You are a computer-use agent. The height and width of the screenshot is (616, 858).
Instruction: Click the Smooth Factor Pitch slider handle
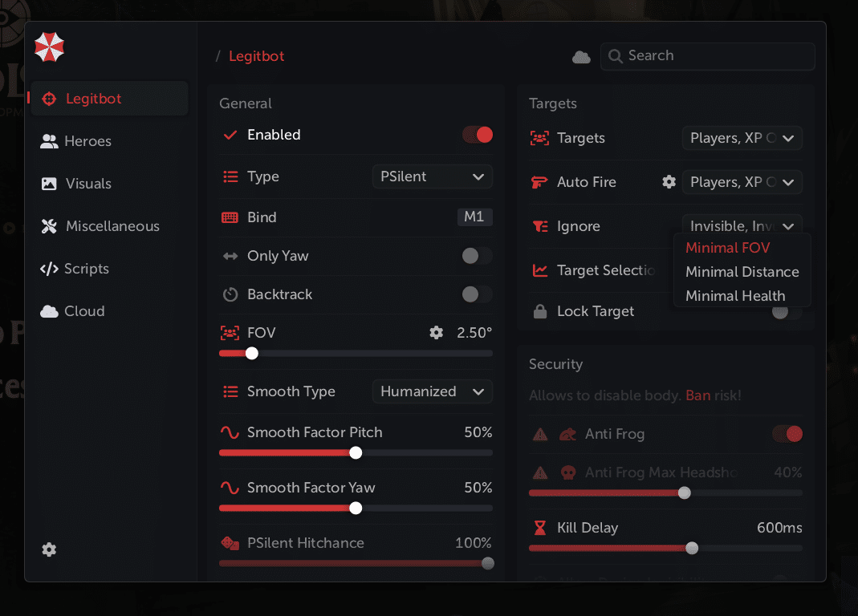pyautogui.click(x=356, y=452)
